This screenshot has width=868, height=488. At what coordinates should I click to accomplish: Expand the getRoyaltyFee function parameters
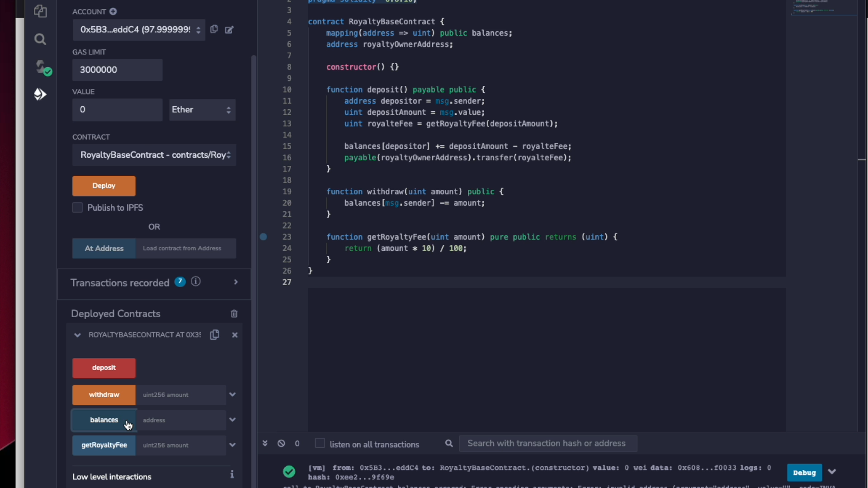(232, 445)
